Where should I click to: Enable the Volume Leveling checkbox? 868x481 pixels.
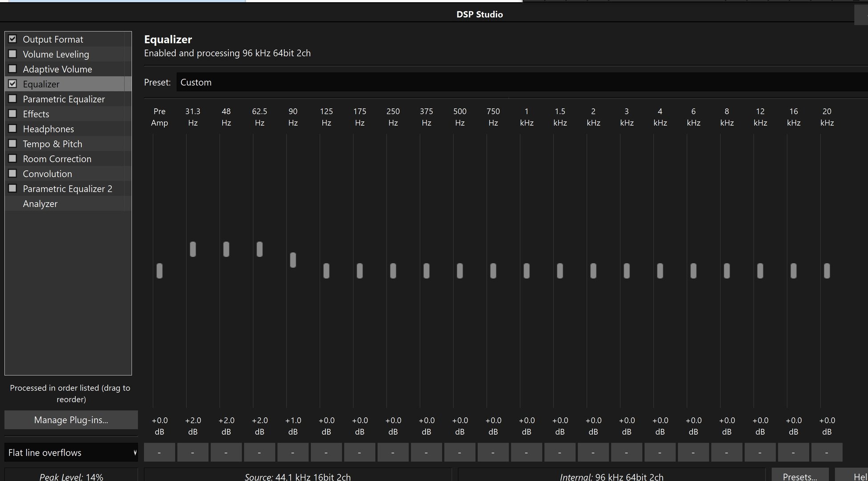tap(12, 54)
